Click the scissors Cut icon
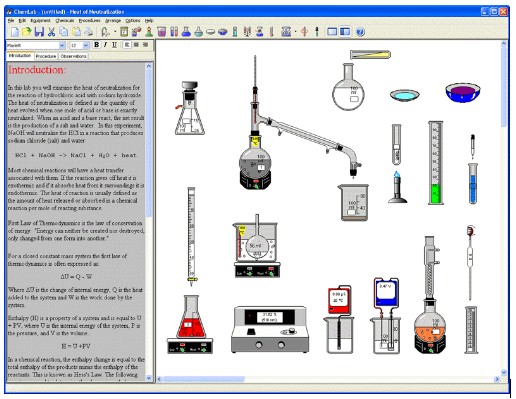Viewport: 516px width, 399px height. 51,32
